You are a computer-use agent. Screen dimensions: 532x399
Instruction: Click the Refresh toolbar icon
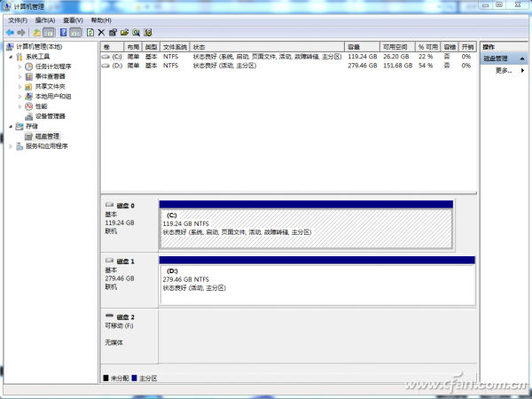[90, 33]
